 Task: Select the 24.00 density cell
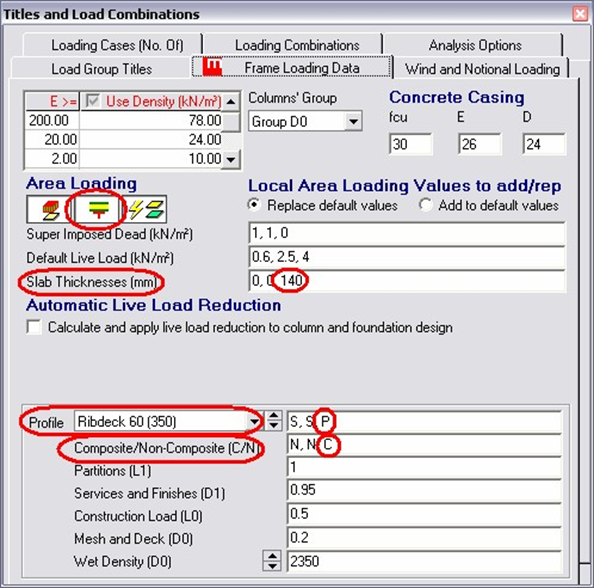coord(151,140)
